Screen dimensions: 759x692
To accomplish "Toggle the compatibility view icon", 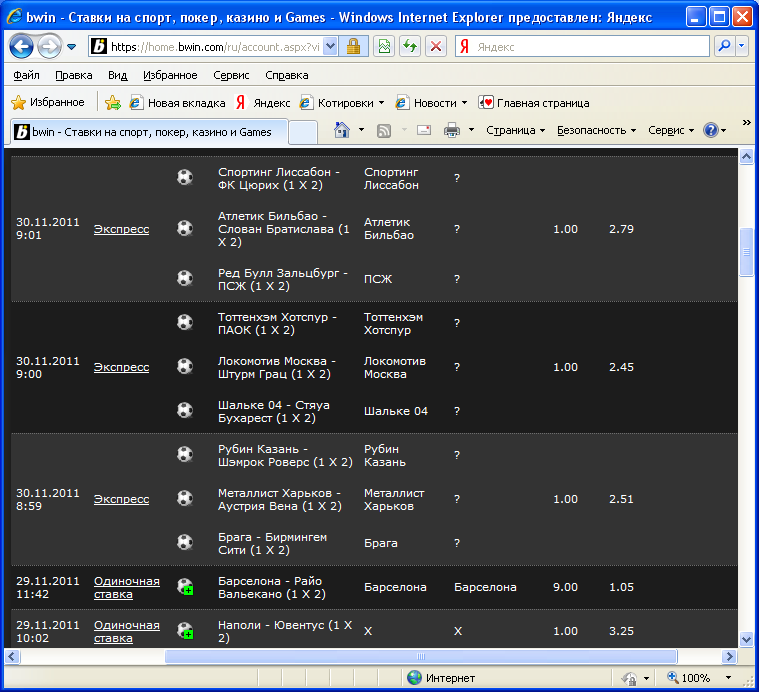I will [x=384, y=46].
